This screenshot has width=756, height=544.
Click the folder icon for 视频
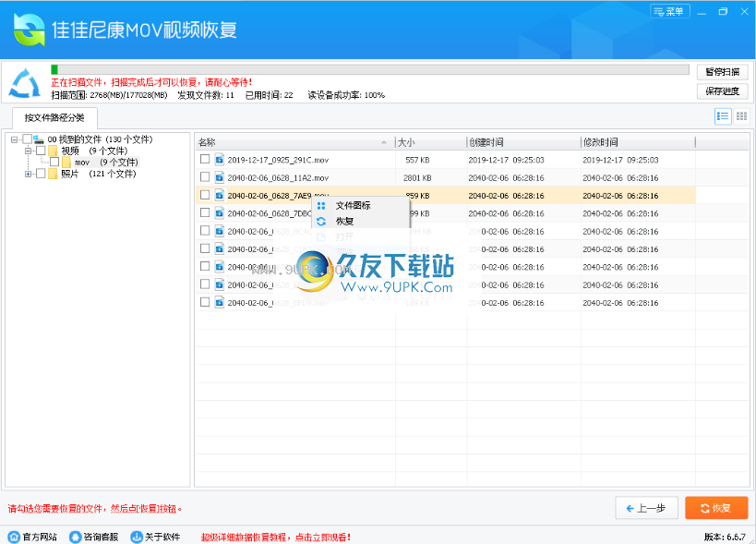(x=53, y=151)
